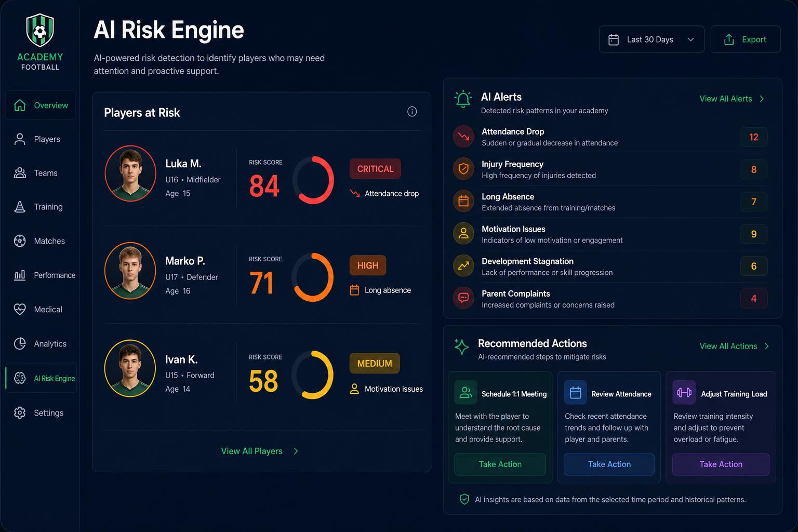Export the risk report
The height and width of the screenshot is (532, 798).
tap(746, 39)
